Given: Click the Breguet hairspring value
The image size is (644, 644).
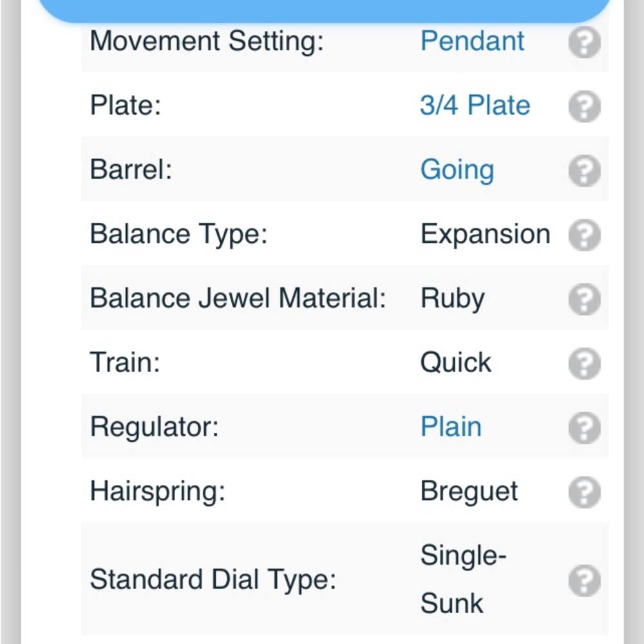Looking at the screenshot, I should coord(469,491).
